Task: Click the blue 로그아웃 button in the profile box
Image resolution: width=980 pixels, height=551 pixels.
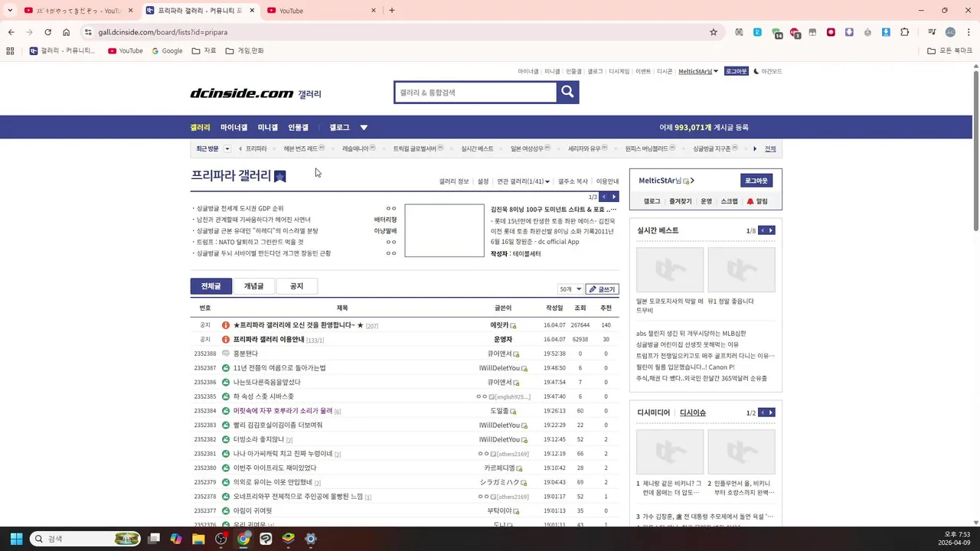Action: coord(756,181)
